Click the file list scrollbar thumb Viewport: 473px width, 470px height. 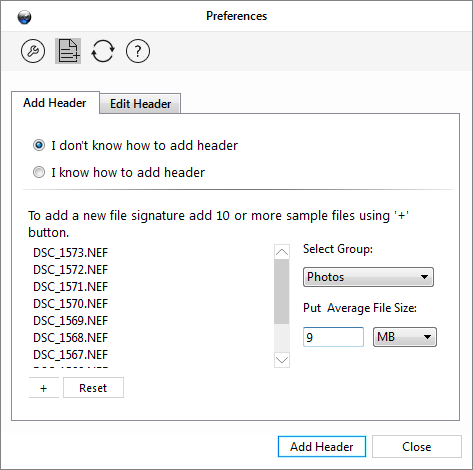(x=282, y=292)
